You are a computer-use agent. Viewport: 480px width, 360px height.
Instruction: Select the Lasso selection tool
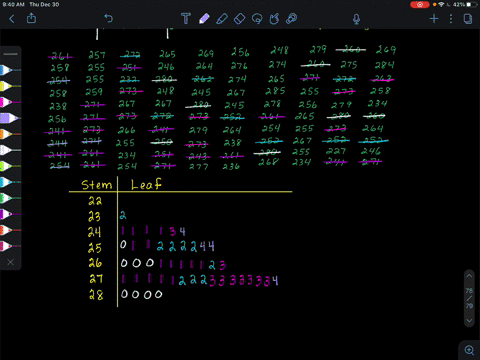click(x=257, y=19)
